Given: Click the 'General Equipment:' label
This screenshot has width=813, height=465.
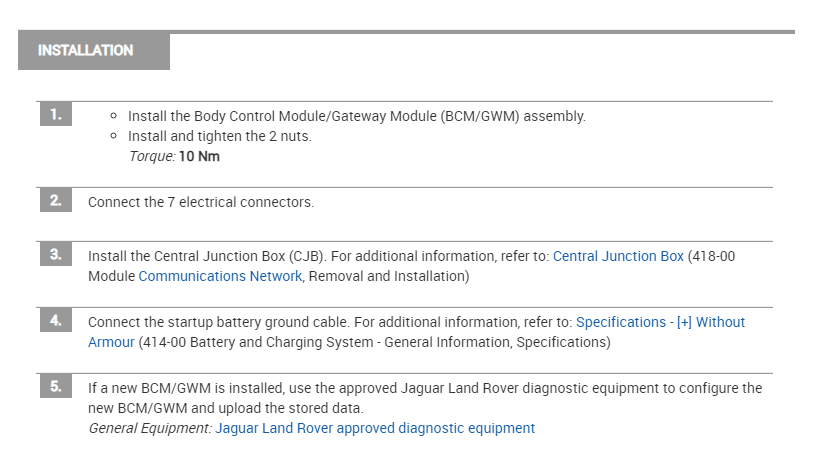Looking at the screenshot, I should pos(149,428).
